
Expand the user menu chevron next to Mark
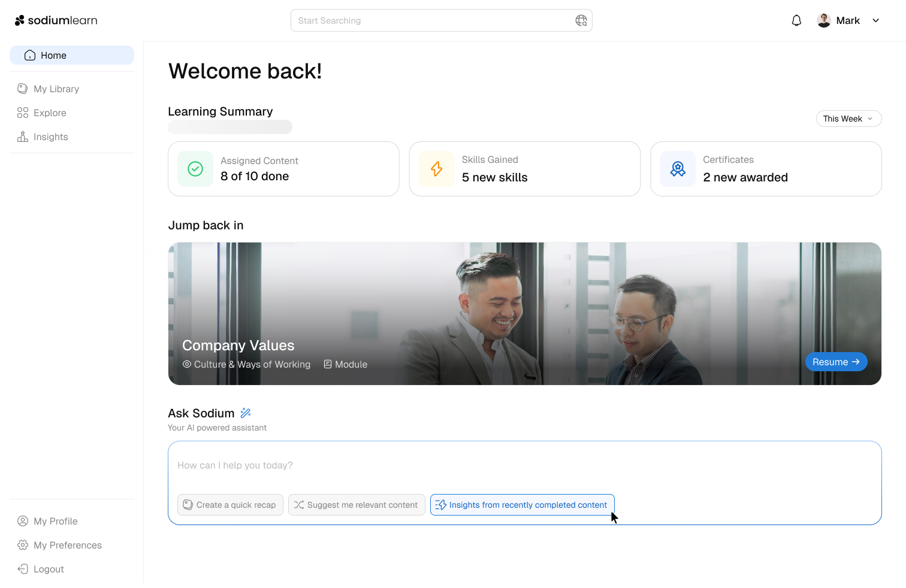[x=875, y=20]
